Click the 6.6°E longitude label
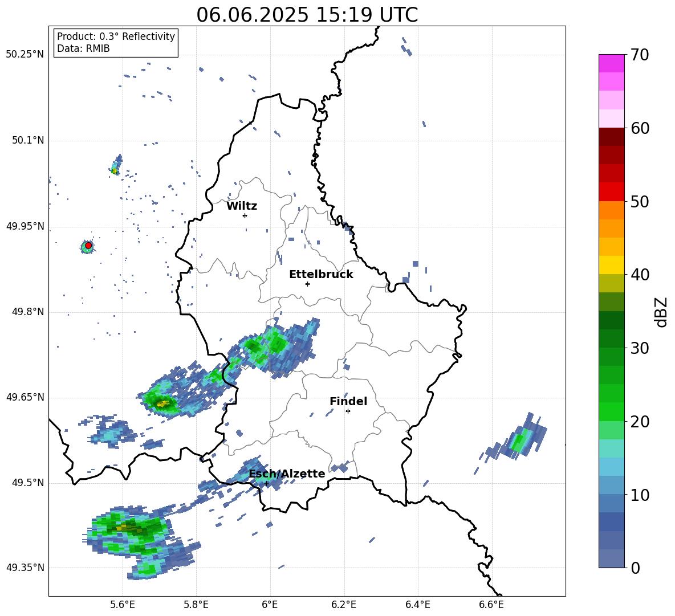 point(491,605)
